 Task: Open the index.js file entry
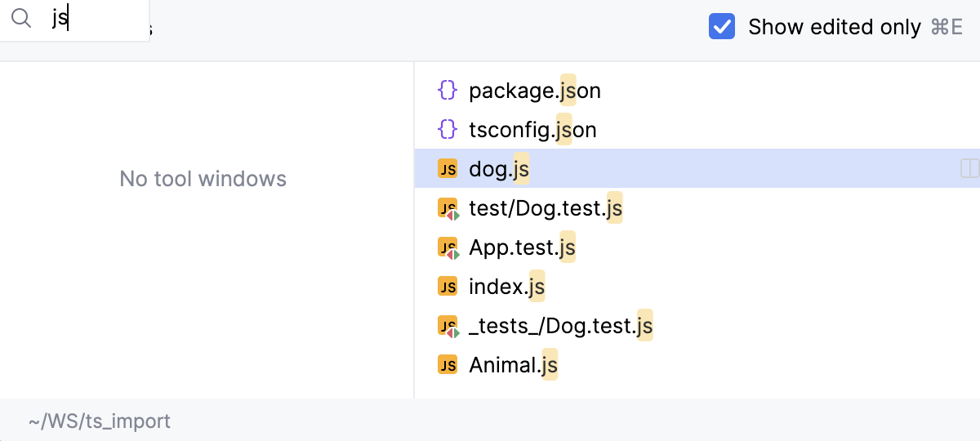(x=506, y=286)
